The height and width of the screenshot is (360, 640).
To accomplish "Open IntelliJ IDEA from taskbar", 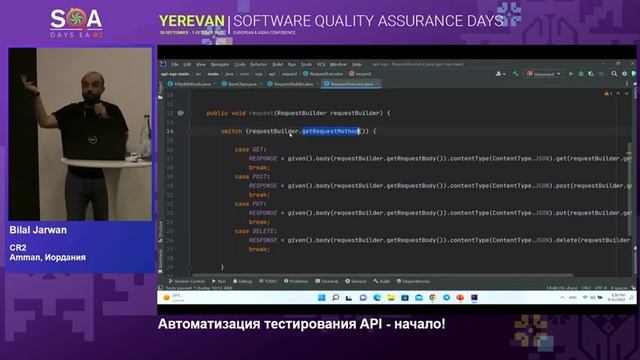I will pyautogui.click(x=474, y=298).
